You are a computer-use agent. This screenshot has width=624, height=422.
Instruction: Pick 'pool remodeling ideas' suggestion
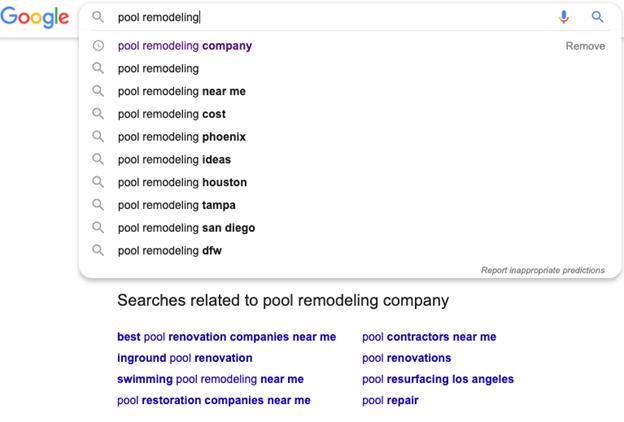point(174,160)
